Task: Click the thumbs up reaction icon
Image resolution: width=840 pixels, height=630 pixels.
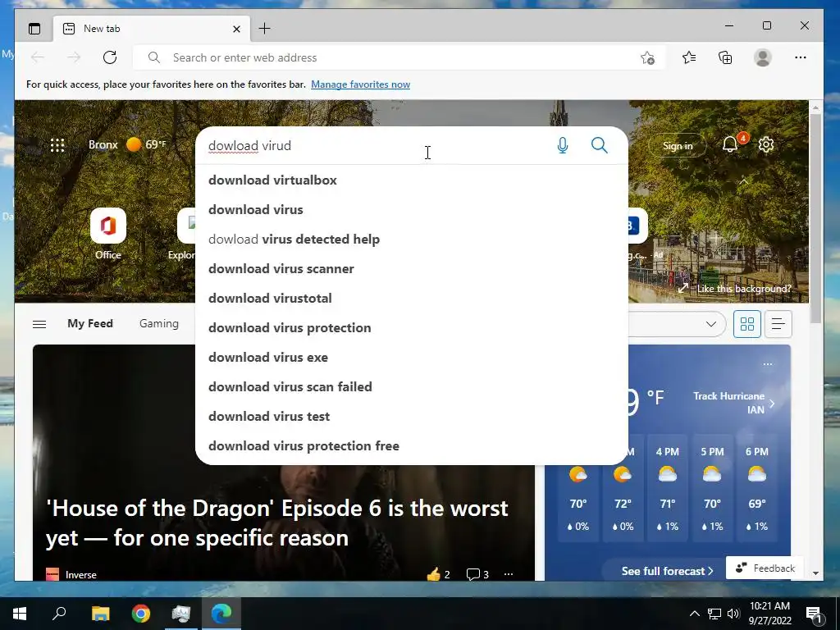Action: pyautogui.click(x=433, y=574)
